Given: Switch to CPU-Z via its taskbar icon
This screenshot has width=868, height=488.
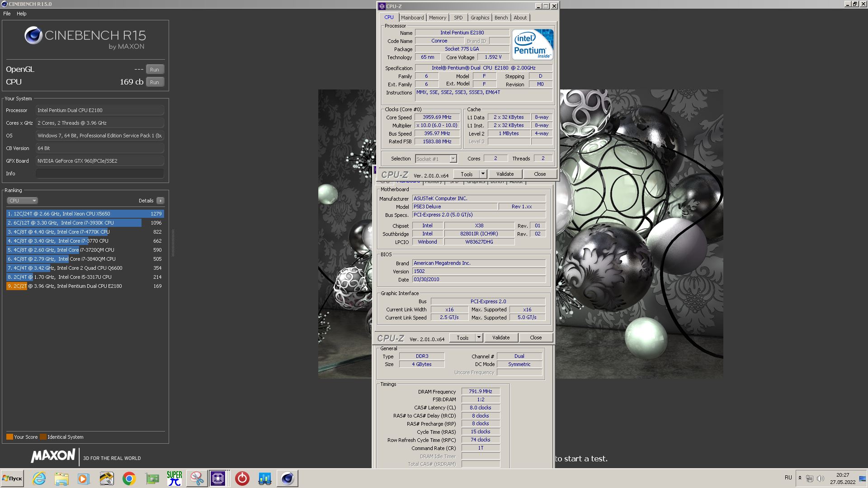Looking at the screenshot, I should point(218,479).
